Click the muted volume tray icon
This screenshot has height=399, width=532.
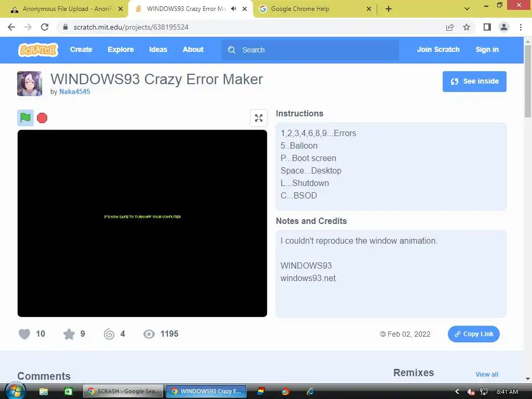(x=471, y=392)
